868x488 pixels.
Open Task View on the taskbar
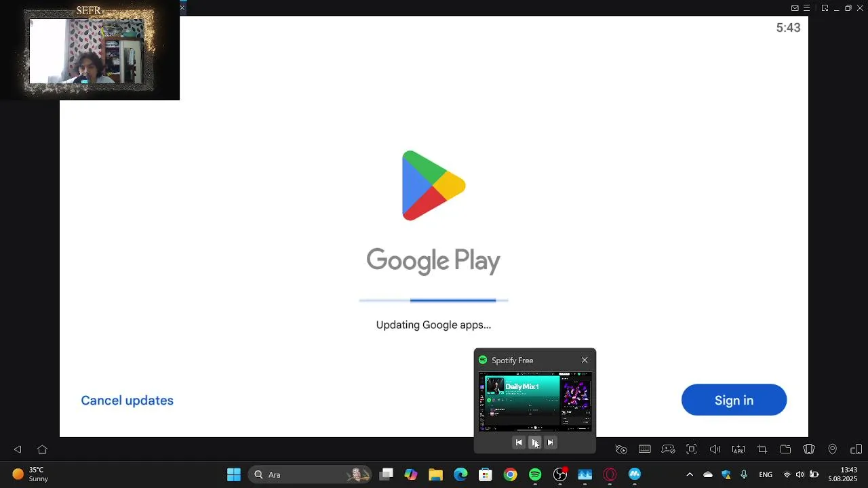click(x=386, y=474)
